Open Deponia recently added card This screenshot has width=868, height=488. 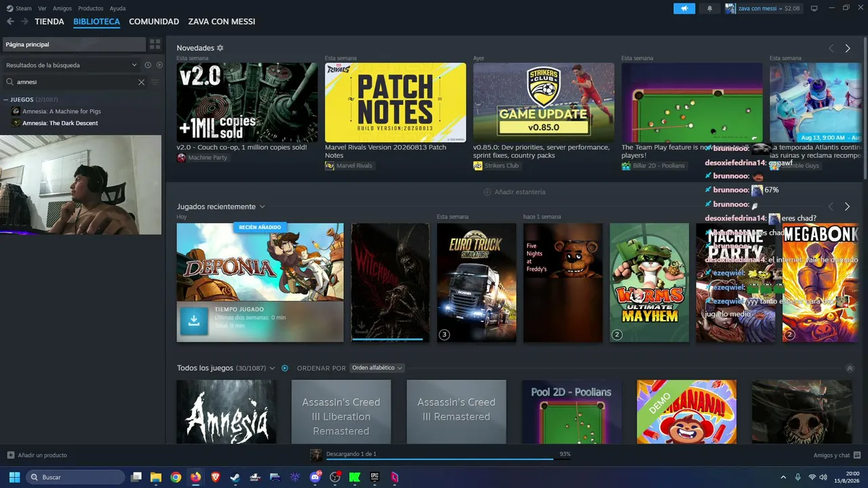coord(260,283)
